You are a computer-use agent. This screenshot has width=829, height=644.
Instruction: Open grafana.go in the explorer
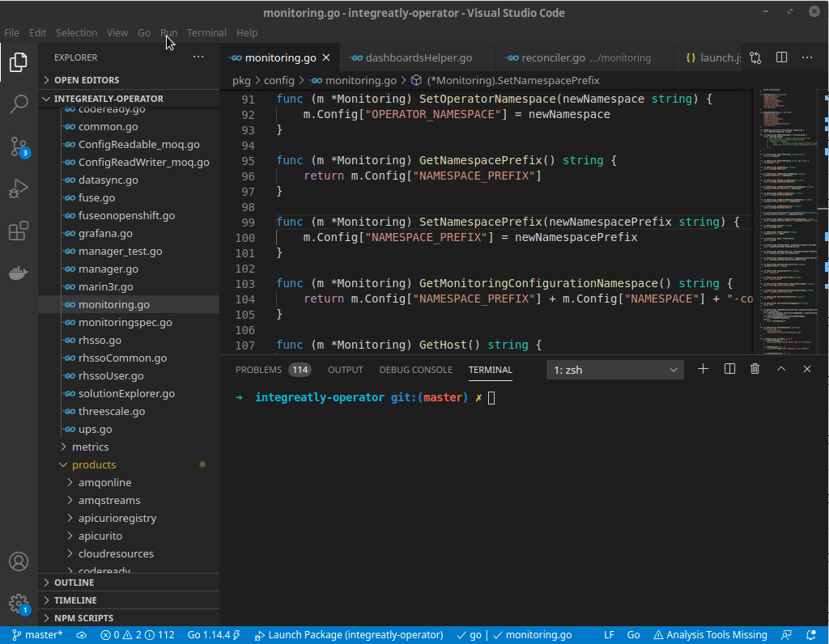[129, 234]
